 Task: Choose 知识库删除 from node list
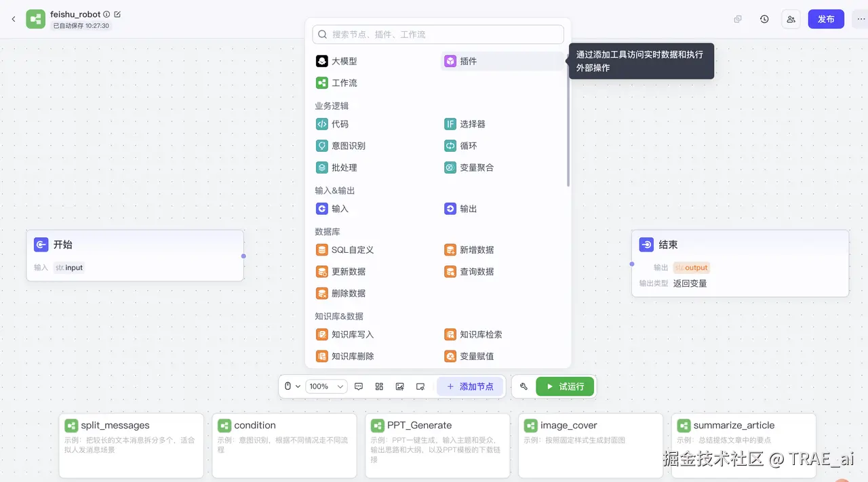pyautogui.click(x=375, y=356)
